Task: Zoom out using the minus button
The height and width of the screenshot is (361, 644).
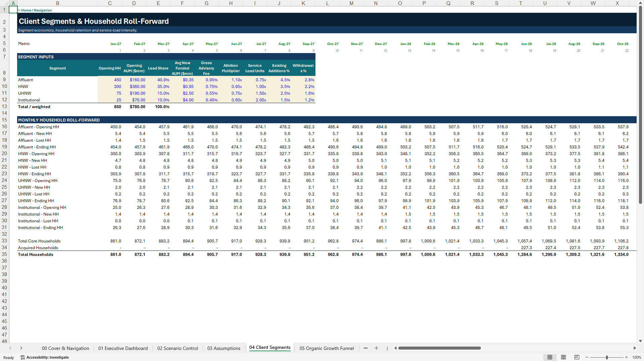Action: (587, 357)
